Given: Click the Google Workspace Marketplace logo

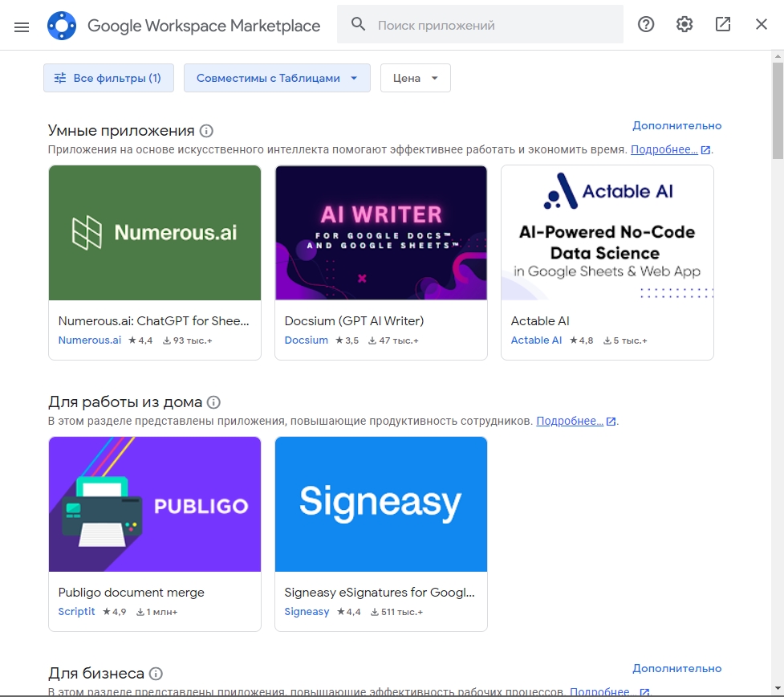Looking at the screenshot, I should [62, 26].
